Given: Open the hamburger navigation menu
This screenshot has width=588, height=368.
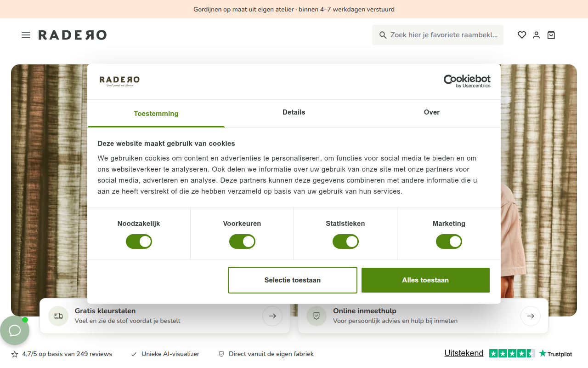Looking at the screenshot, I should pyautogui.click(x=26, y=35).
